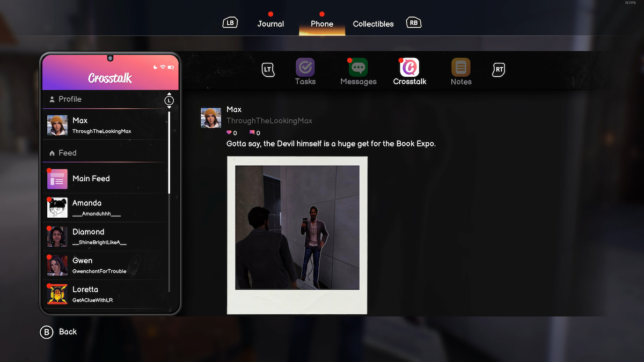This screenshot has height=362, width=644.
Task: Open Main Feed from the sidebar
Action: pos(90,178)
